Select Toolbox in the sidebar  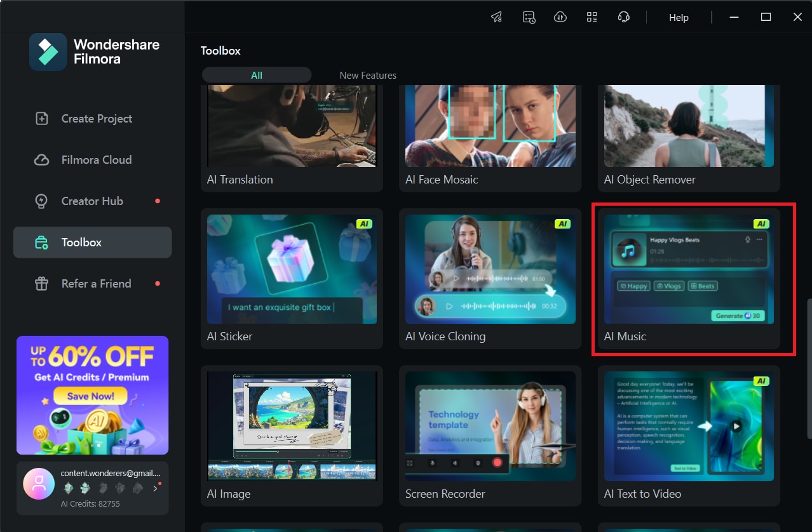93,243
